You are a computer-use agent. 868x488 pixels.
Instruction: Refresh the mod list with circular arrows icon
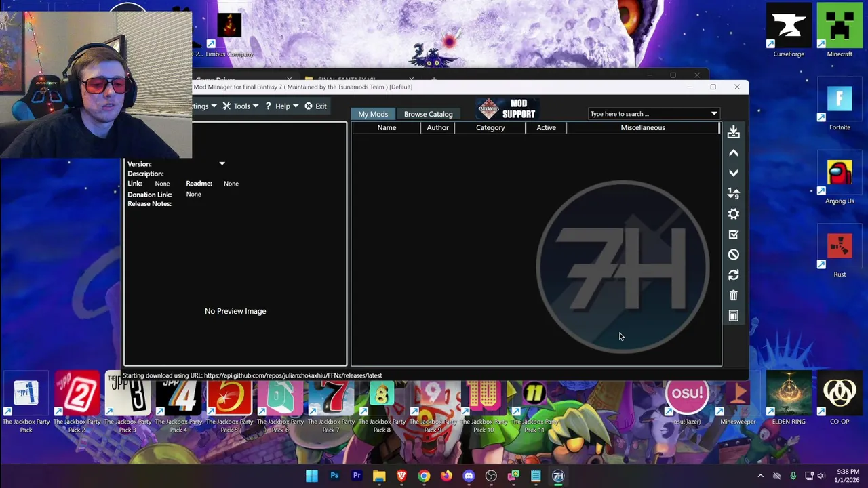point(733,275)
